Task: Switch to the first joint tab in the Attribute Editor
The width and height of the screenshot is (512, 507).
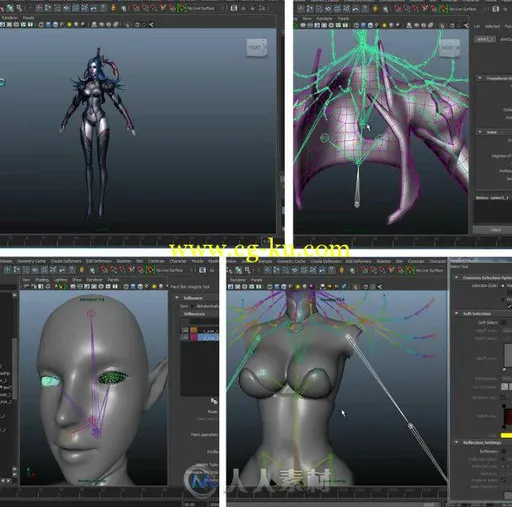Action: (x=485, y=39)
